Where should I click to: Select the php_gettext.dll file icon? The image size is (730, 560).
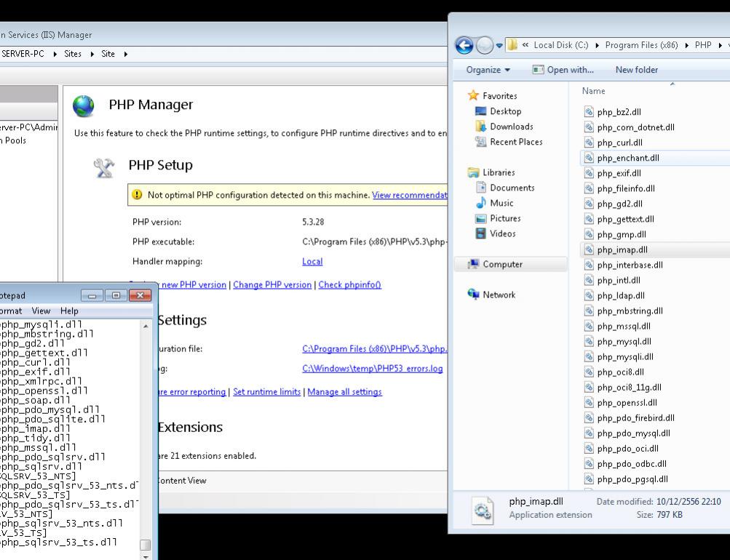coord(589,219)
